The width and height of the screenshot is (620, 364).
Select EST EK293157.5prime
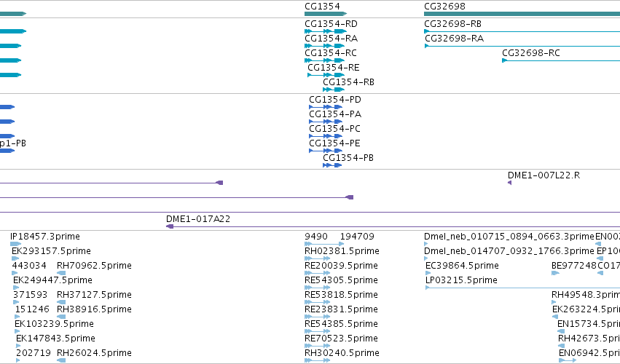coord(51,251)
